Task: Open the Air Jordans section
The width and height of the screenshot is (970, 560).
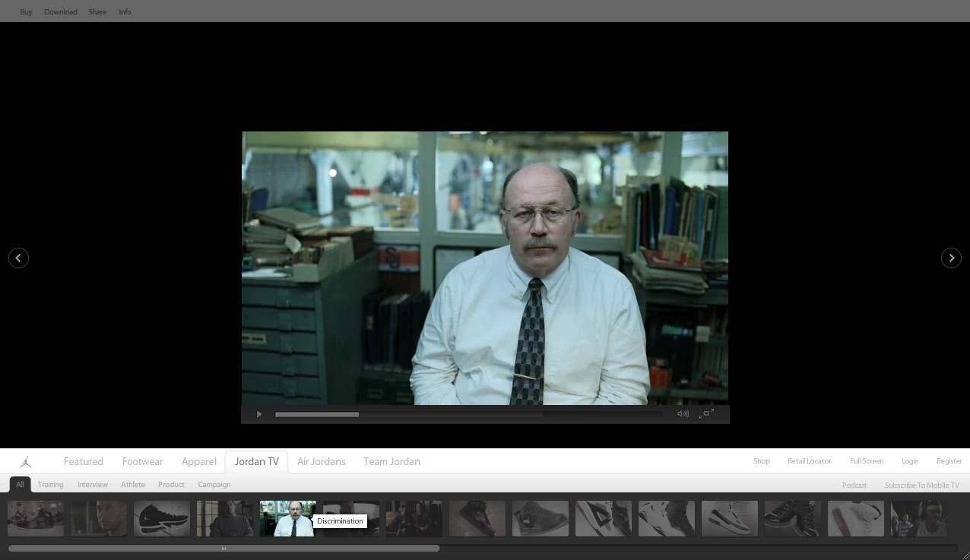Action: point(321,462)
